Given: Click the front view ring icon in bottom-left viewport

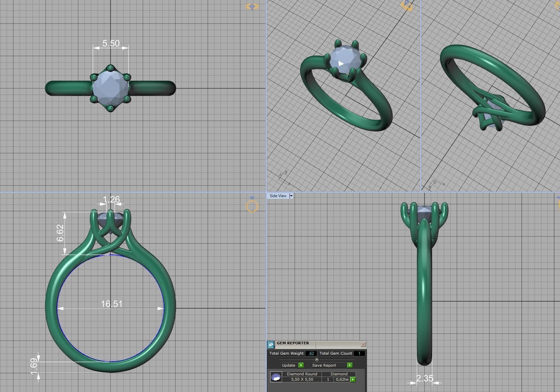Looking at the screenshot, I should (x=252, y=205).
